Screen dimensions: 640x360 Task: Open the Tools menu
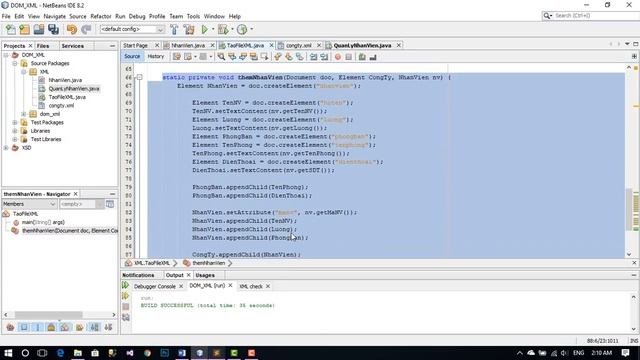[193, 16]
